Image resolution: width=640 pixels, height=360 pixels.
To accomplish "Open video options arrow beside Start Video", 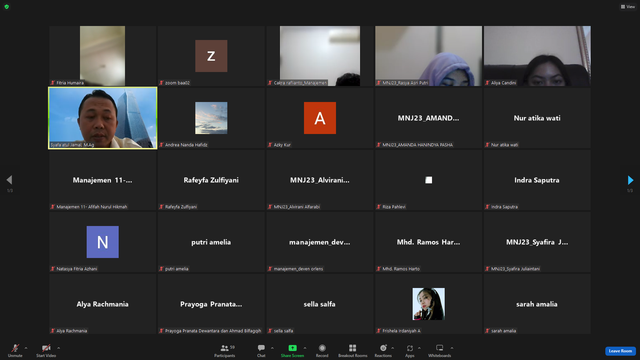I will coord(59,348).
